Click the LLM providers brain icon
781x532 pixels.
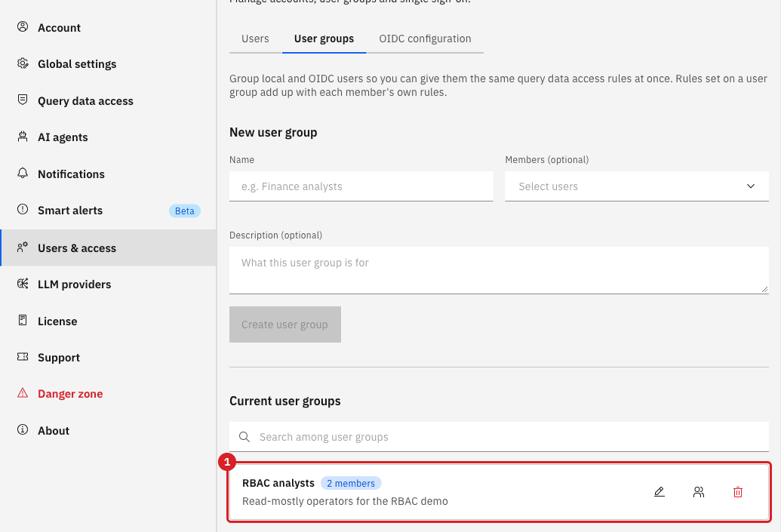23,284
